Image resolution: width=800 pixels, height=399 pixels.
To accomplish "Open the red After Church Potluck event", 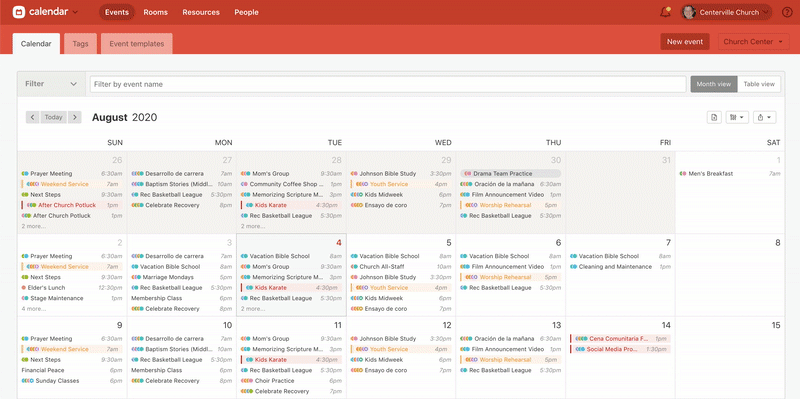I will (x=71, y=205).
